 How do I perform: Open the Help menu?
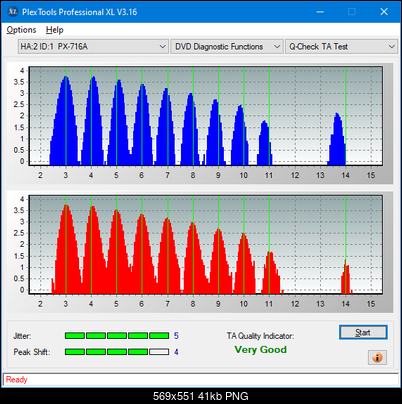point(55,30)
